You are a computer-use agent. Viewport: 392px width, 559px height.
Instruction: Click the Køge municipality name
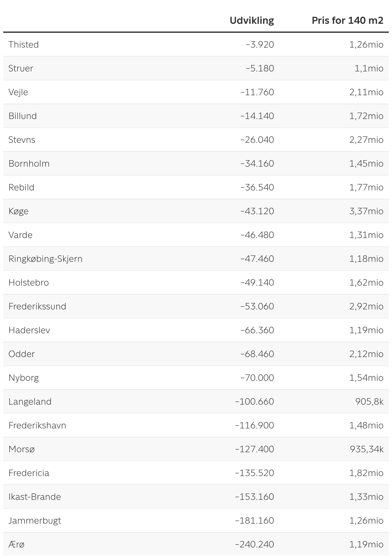[x=18, y=211]
